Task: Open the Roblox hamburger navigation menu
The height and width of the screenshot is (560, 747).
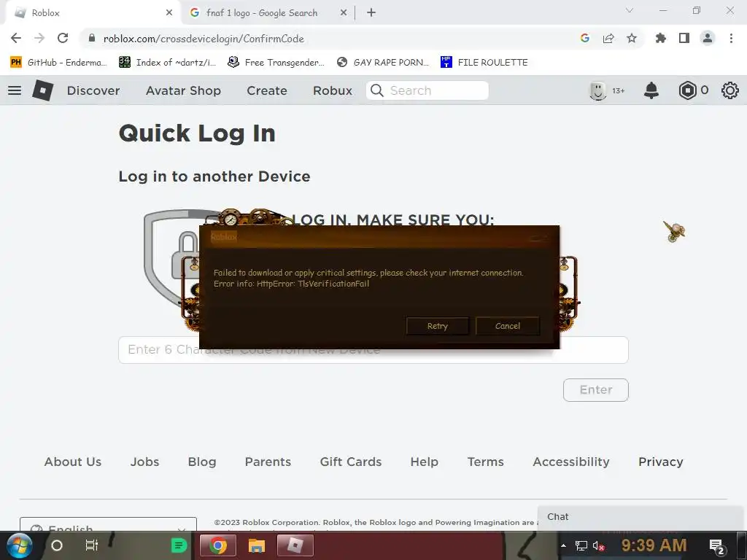Action: (x=15, y=90)
